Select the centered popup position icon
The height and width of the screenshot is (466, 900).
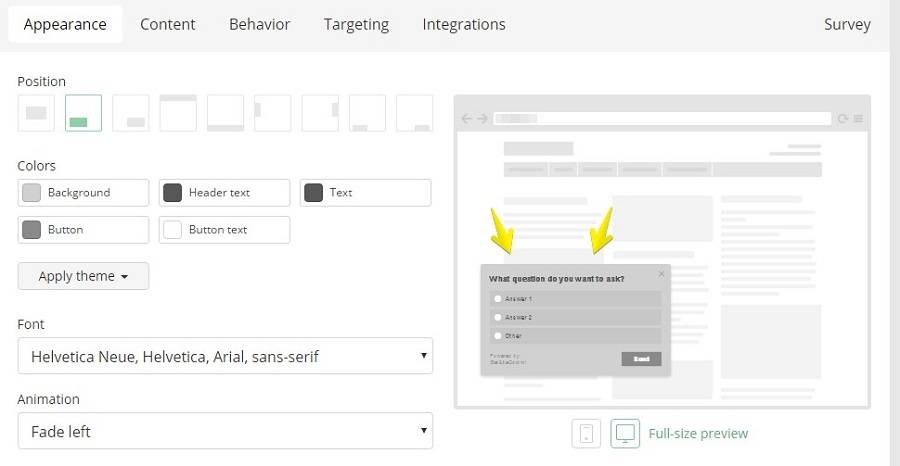tap(36, 113)
